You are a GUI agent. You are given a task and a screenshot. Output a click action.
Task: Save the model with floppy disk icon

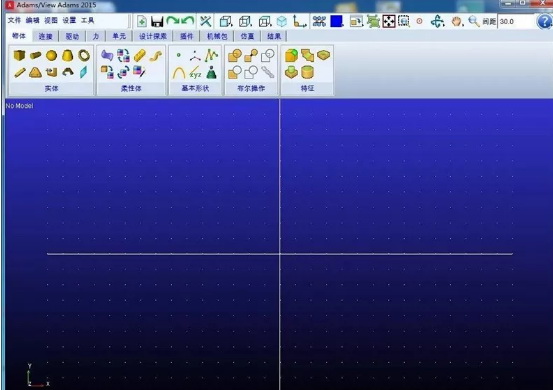pyautogui.click(x=157, y=22)
